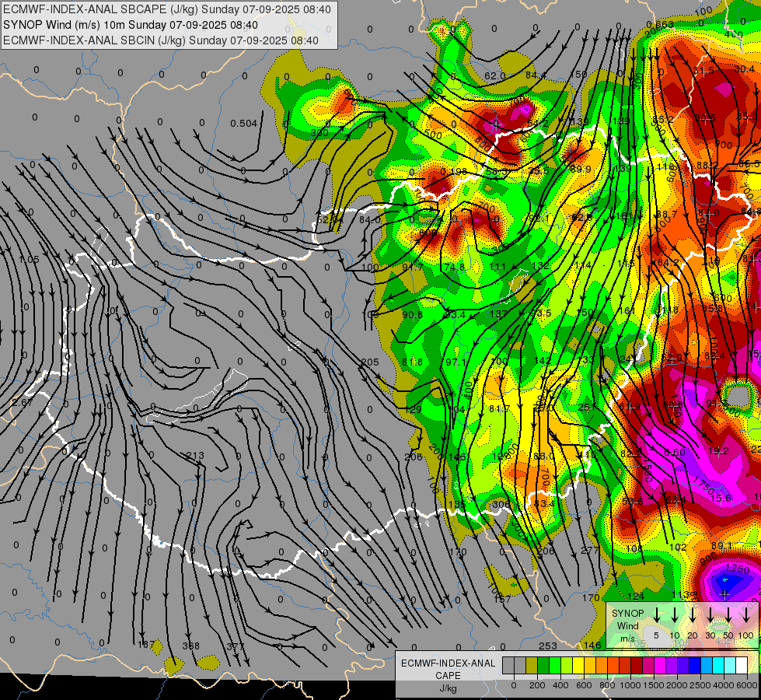Click the ECMWF-INDEX-ANAL label in bottom legend
This screenshot has height=700, width=761.
click(x=448, y=663)
